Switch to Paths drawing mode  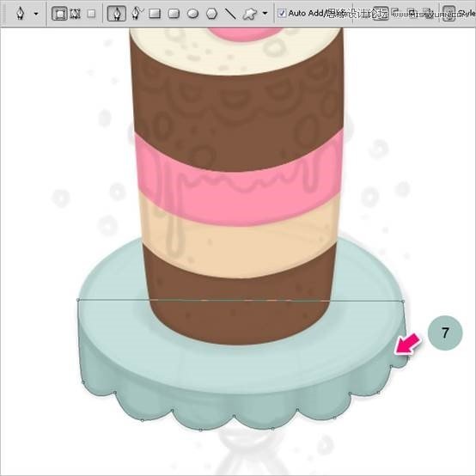tap(75, 14)
